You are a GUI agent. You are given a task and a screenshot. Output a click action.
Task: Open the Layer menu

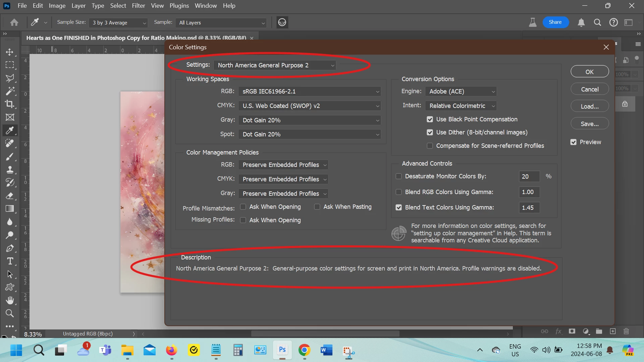point(78,6)
